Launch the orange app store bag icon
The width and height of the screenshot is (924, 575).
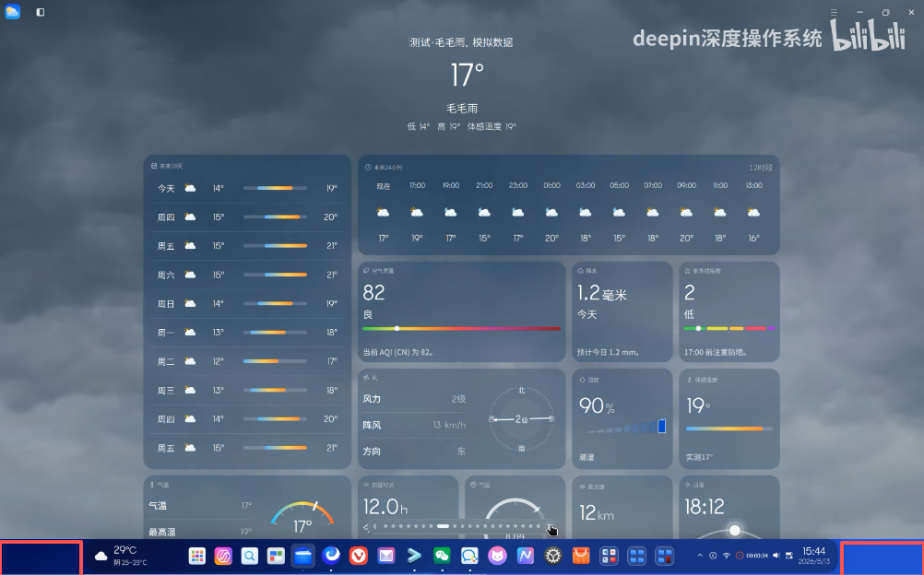click(x=581, y=556)
